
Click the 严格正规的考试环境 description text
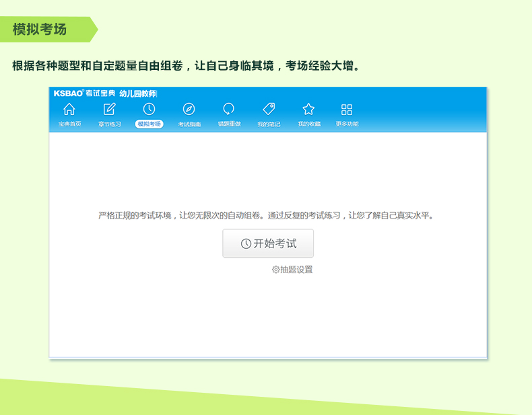(266, 215)
